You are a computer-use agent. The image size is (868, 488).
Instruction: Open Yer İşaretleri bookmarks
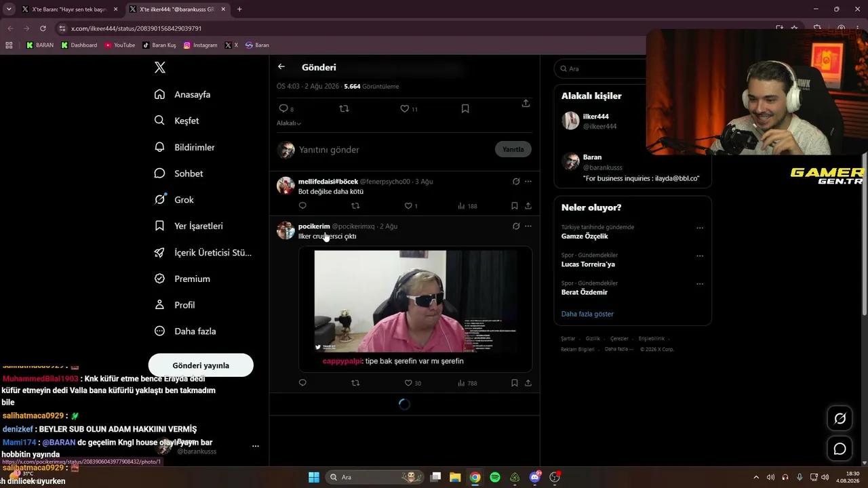[x=189, y=226]
